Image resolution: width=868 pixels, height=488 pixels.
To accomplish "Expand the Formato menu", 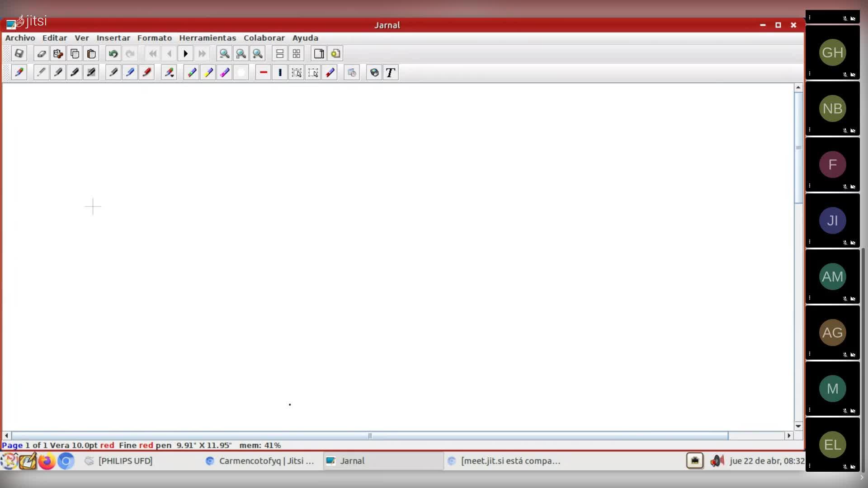I will click(x=155, y=38).
